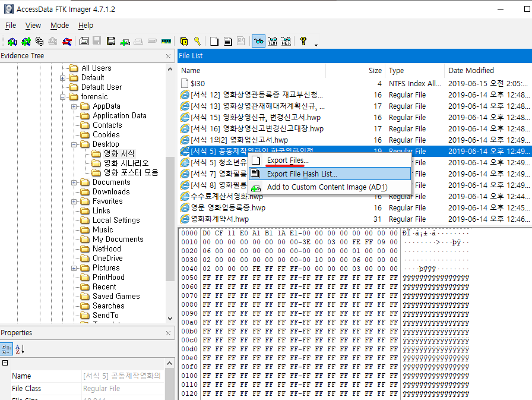Sort file list by the Name column
The image size is (532, 400).
point(252,71)
